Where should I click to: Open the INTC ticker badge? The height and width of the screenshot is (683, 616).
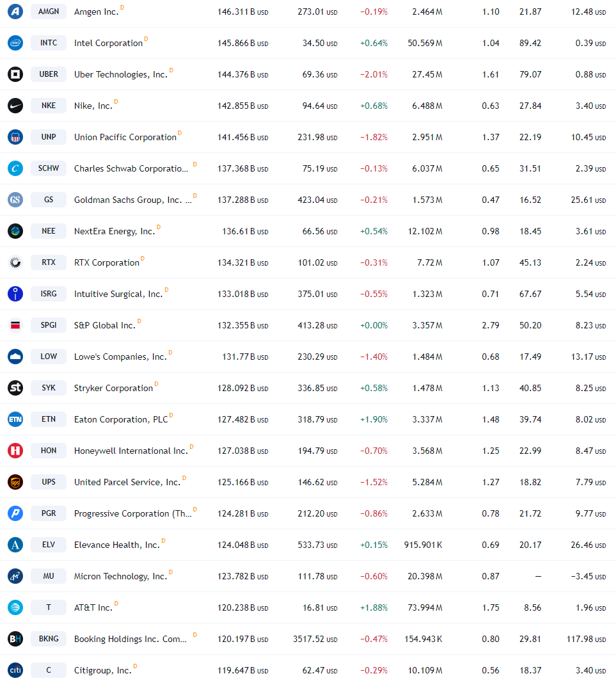49,43
